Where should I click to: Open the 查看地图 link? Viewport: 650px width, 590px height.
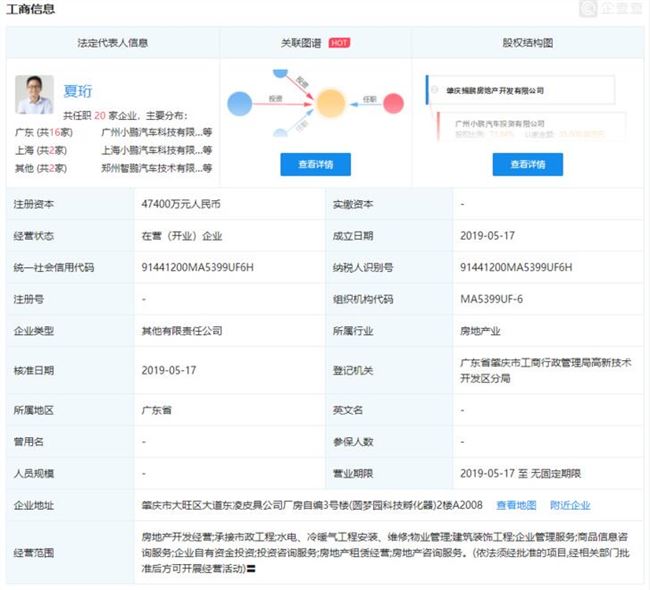tap(516, 505)
